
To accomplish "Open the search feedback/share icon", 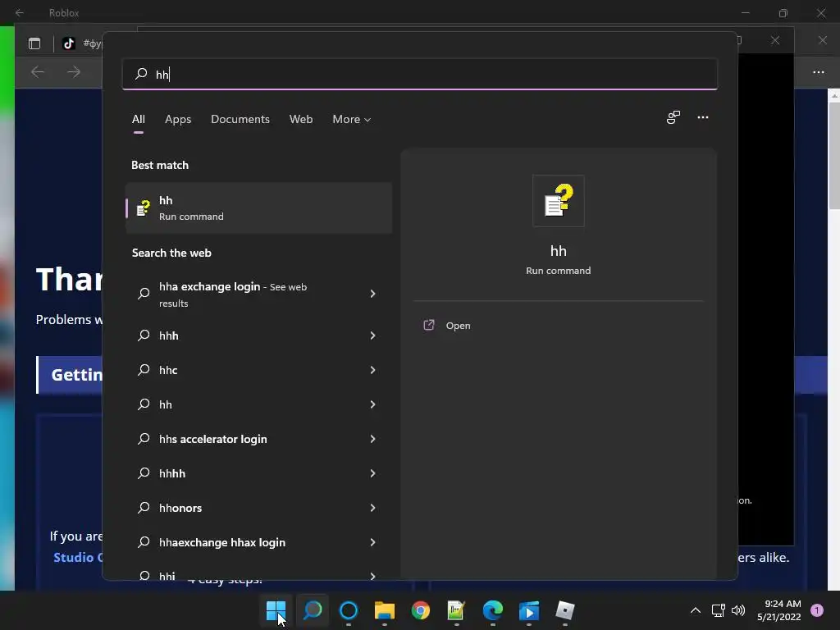I will tap(673, 117).
